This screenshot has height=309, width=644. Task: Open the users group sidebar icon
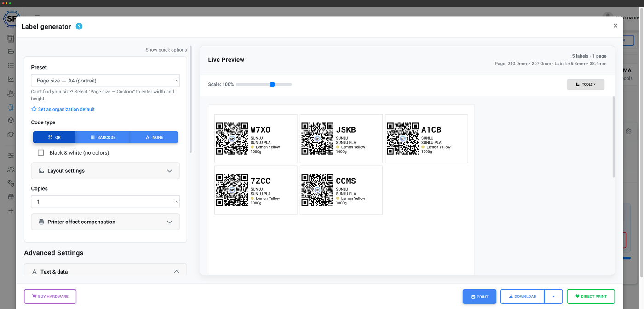pos(11,169)
